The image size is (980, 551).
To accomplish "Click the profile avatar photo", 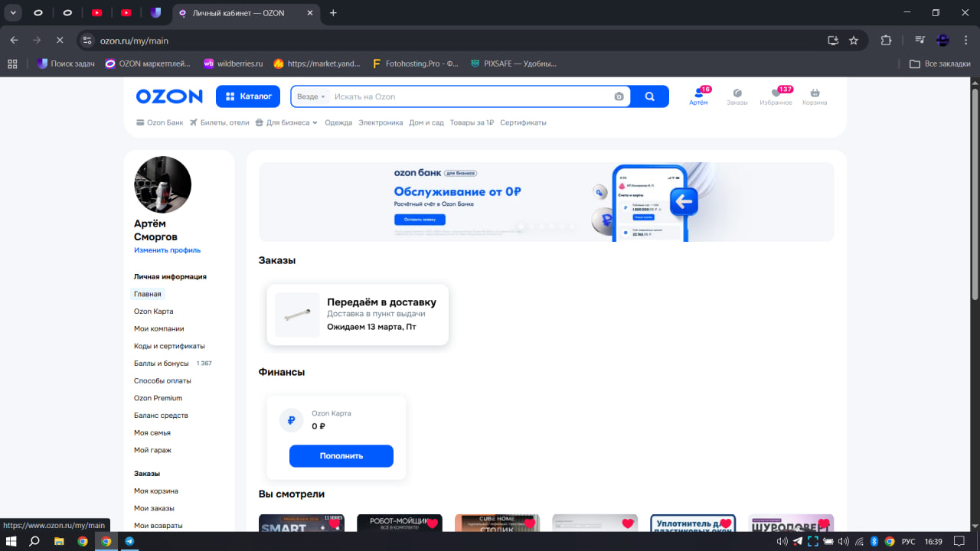I will point(162,184).
